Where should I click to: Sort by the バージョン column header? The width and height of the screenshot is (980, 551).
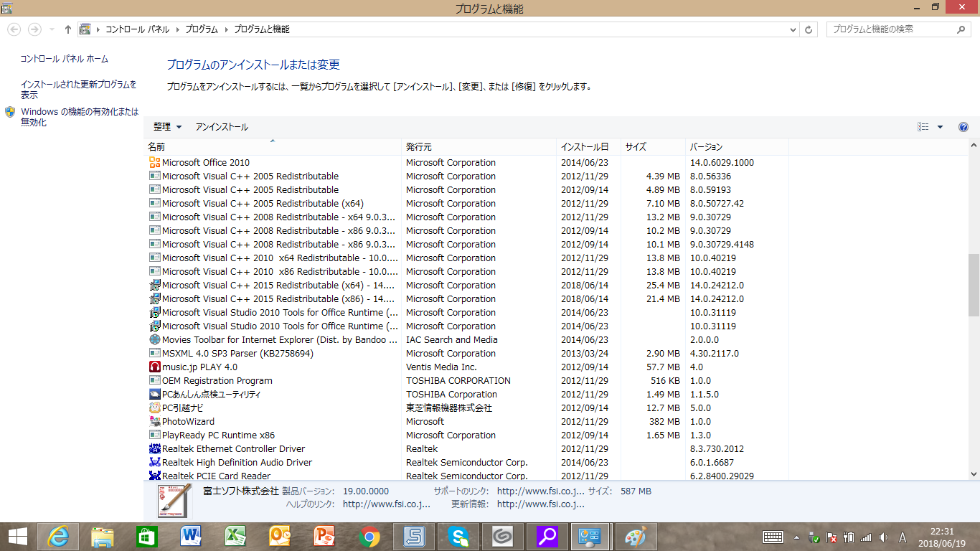pos(737,147)
